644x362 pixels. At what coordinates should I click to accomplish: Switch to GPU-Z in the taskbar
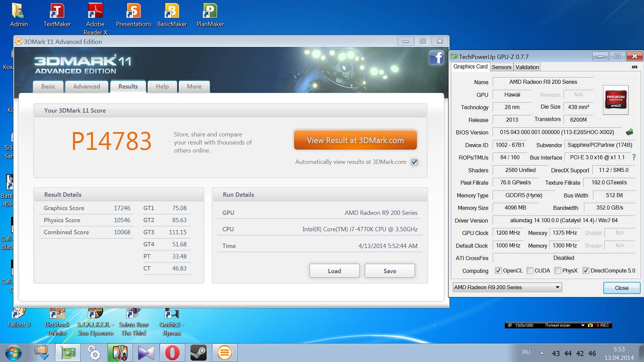[x=68, y=353]
